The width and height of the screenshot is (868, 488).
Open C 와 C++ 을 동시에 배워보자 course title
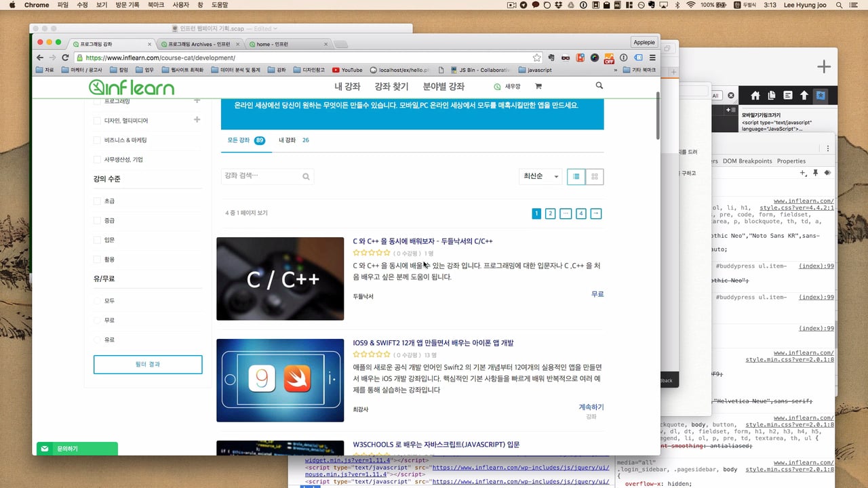point(422,241)
